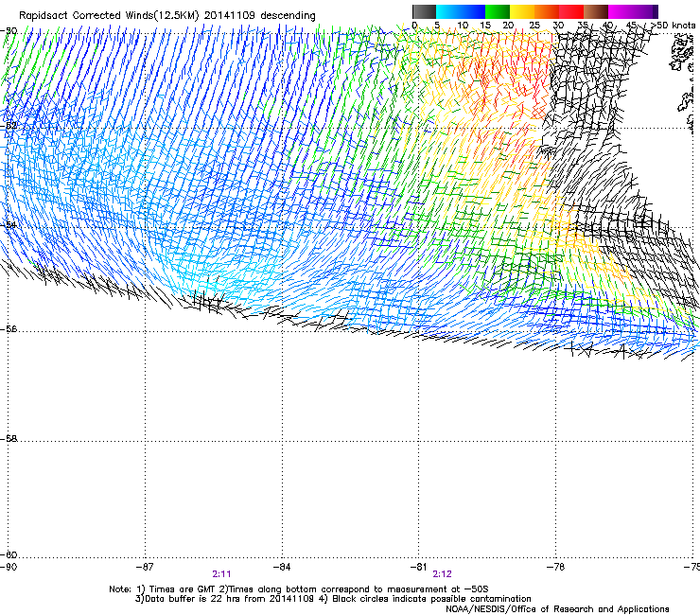Click the '30' legend scale label

pos(558,26)
